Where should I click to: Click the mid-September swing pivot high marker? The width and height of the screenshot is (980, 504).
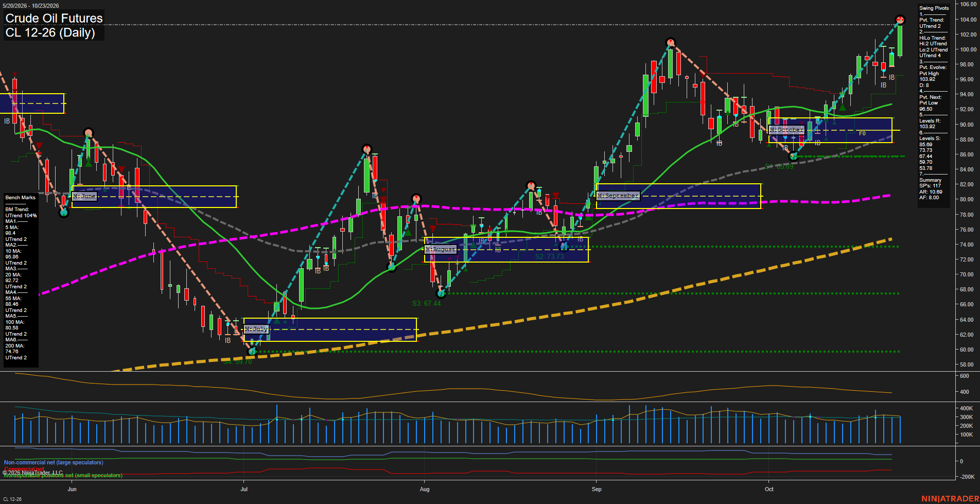point(670,42)
